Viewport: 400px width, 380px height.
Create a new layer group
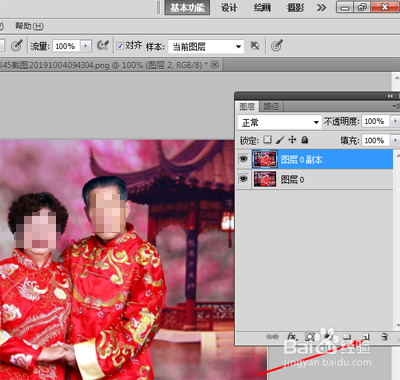tap(347, 337)
